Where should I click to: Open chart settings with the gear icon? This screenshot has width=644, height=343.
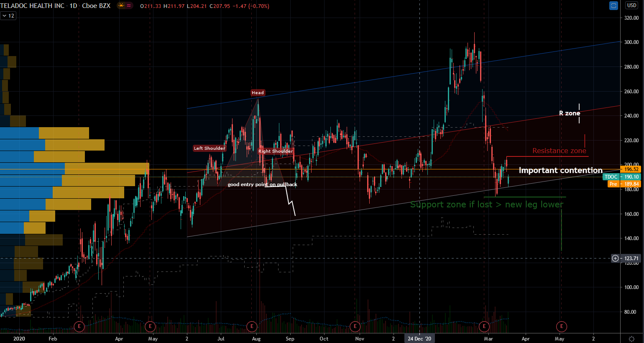point(631,339)
